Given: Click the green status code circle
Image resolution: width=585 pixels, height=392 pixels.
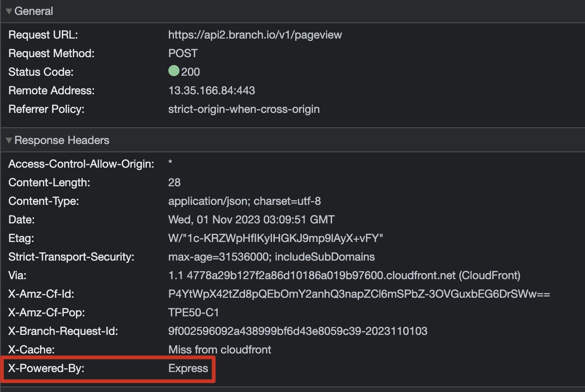Looking at the screenshot, I should tap(174, 72).
